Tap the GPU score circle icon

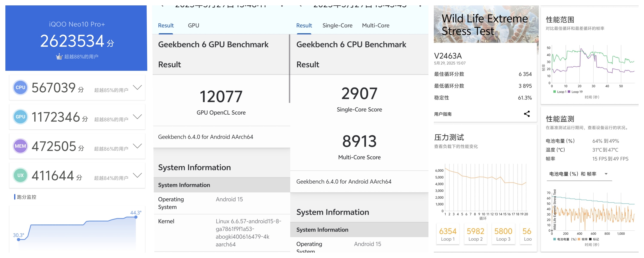pos(20,117)
